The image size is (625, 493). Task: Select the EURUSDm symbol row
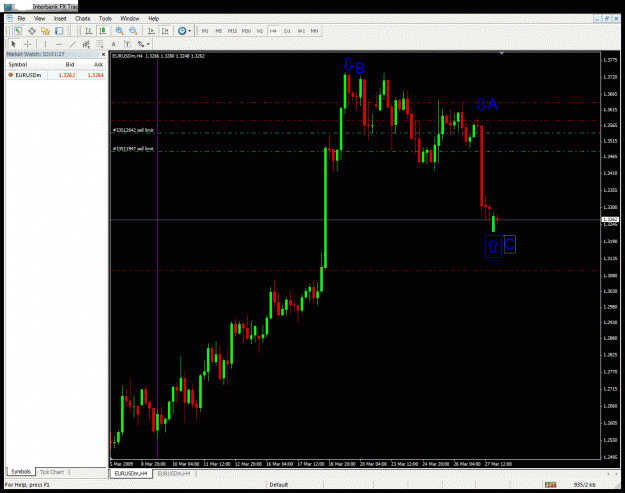click(56, 75)
